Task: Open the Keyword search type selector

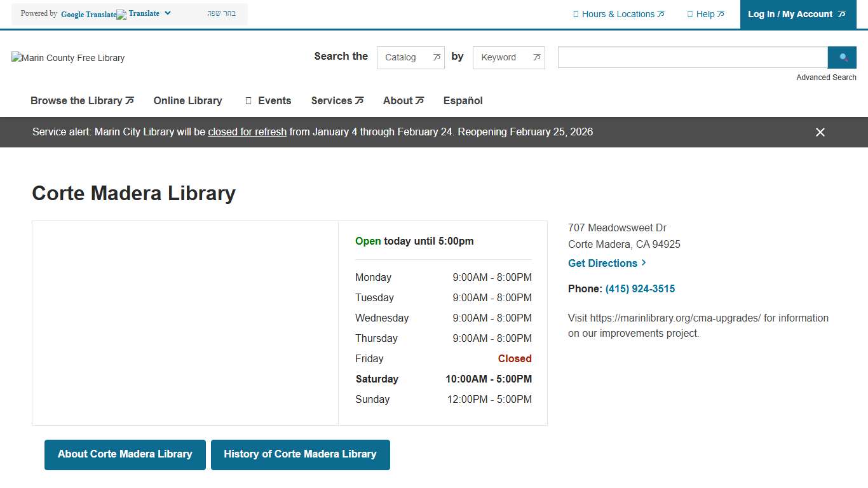Action: (x=508, y=57)
